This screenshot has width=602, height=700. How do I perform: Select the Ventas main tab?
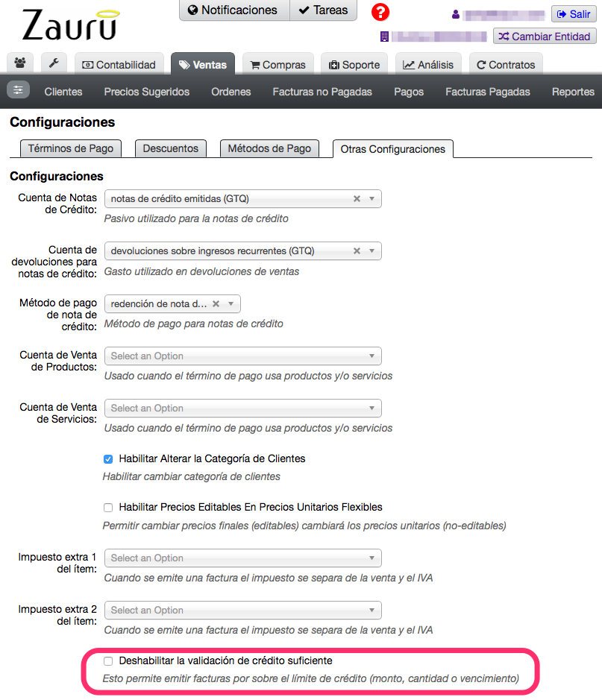(x=203, y=65)
